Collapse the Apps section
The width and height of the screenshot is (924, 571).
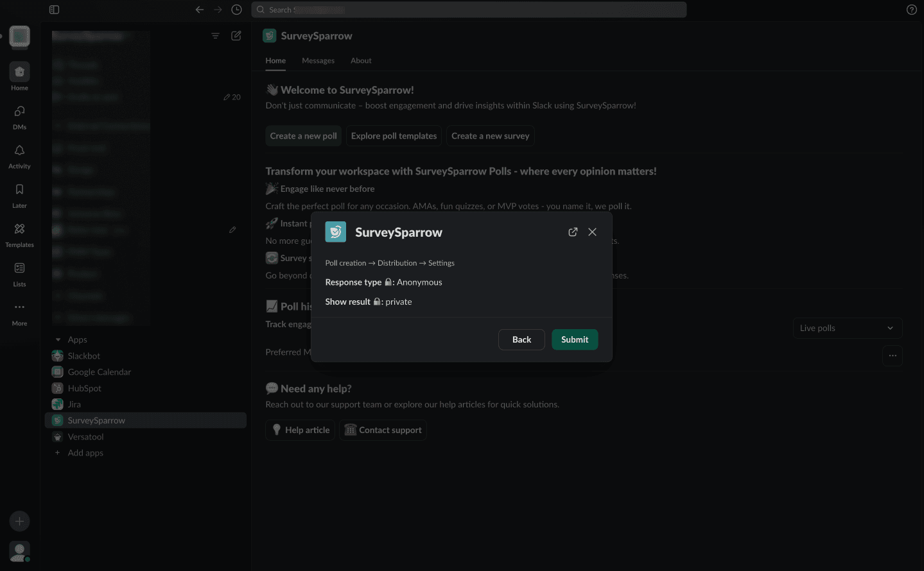pyautogui.click(x=58, y=340)
